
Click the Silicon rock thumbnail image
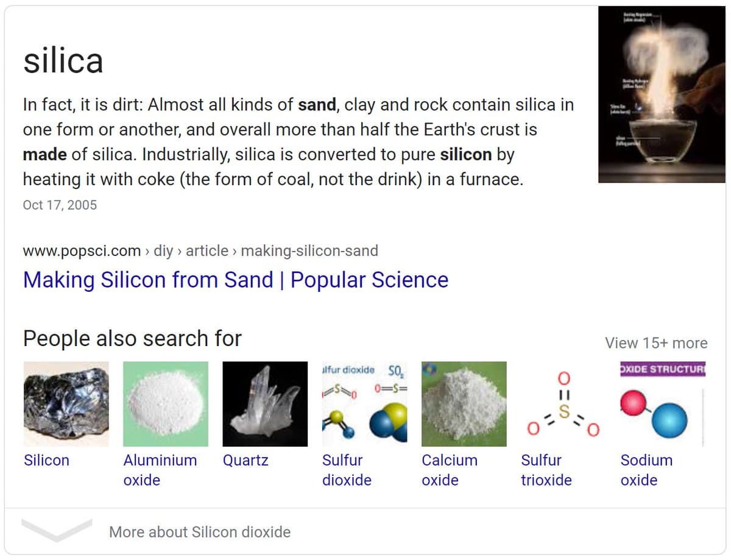pos(66,403)
